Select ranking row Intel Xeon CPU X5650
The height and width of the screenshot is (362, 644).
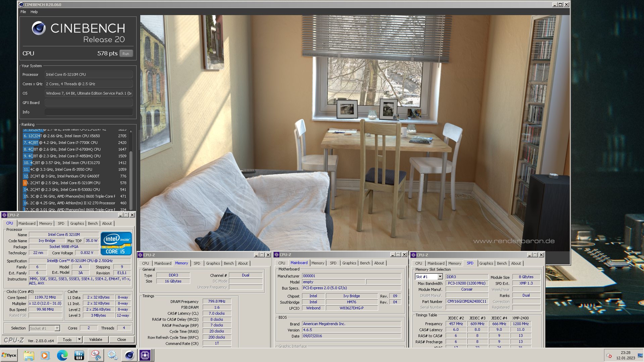(75, 136)
